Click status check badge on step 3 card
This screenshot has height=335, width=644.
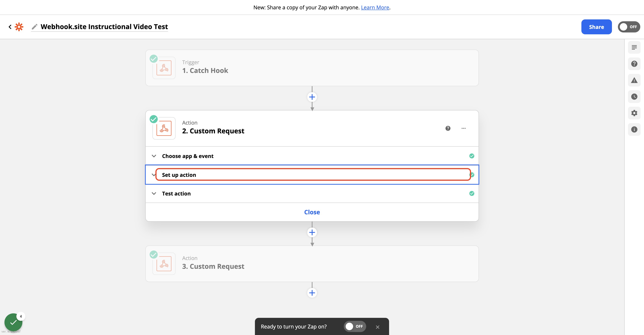[154, 254]
